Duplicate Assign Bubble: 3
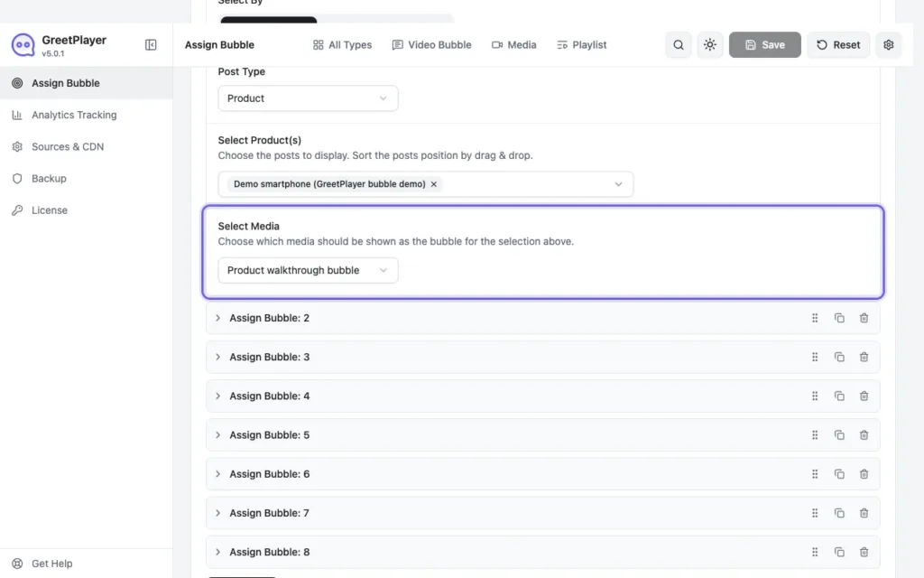Viewport: 924px width, 578px height. click(x=839, y=357)
